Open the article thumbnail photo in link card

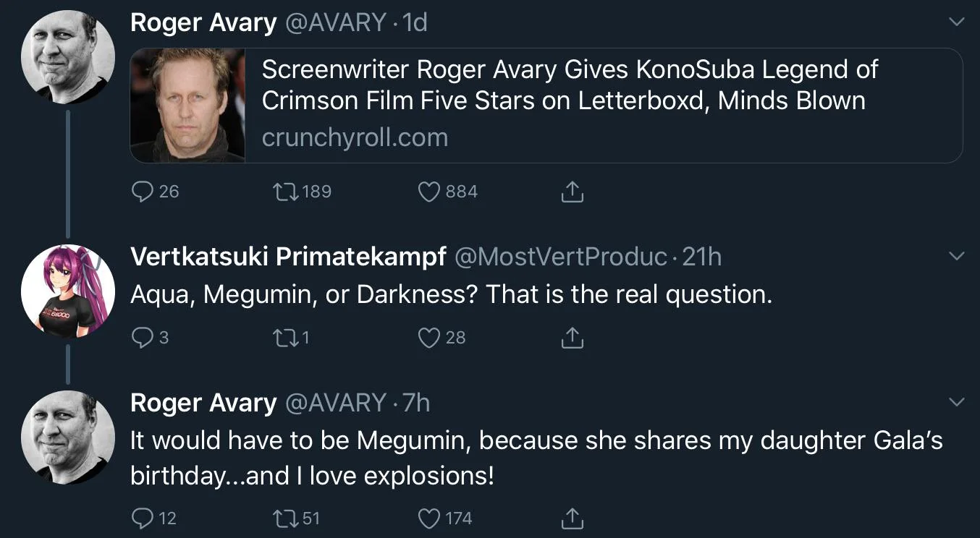188,106
